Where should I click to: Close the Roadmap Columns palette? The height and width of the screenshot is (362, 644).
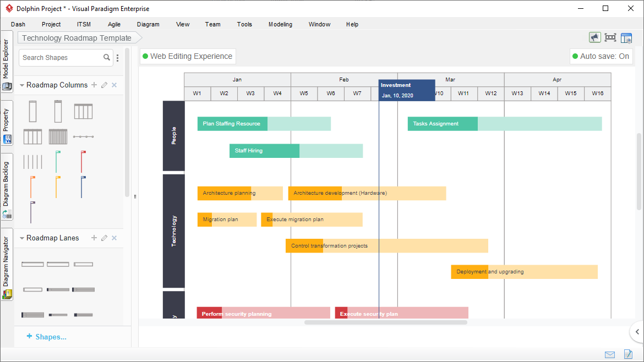(x=114, y=85)
